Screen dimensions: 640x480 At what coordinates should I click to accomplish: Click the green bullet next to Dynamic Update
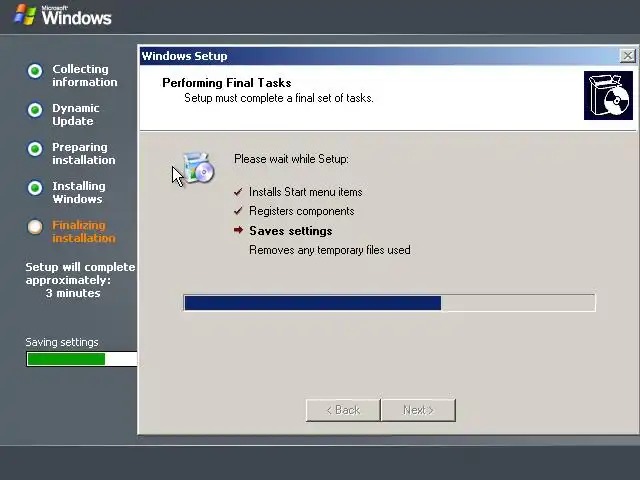pyautogui.click(x=35, y=110)
